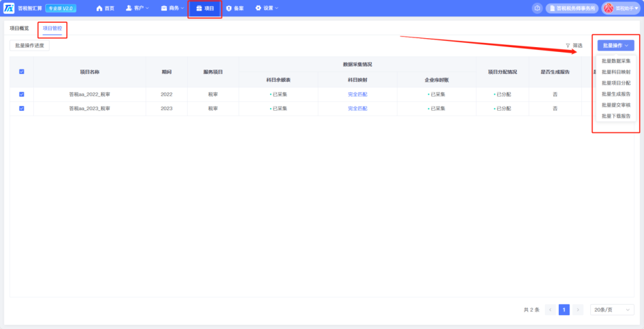Click 已分配 status in the 2022 row

[502, 95]
